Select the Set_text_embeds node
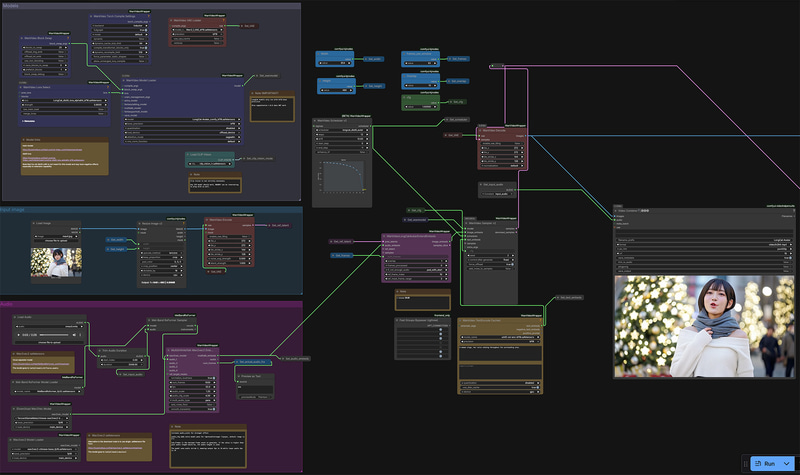 [569, 297]
